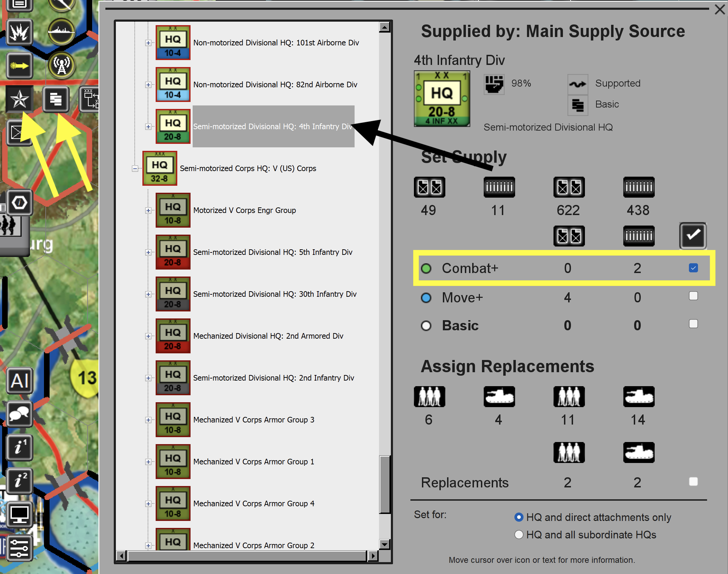
Task: Click the infantry replacements icon above 11
Action: click(x=569, y=397)
